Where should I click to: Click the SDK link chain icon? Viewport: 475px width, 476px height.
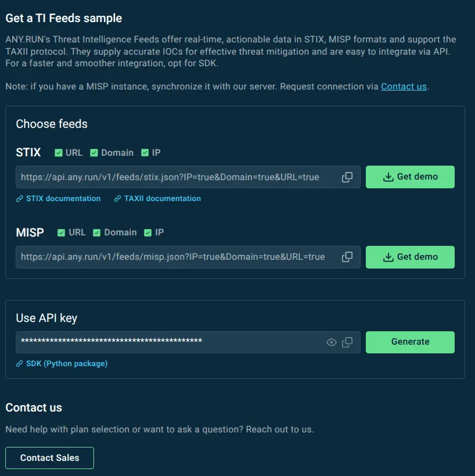pos(19,363)
